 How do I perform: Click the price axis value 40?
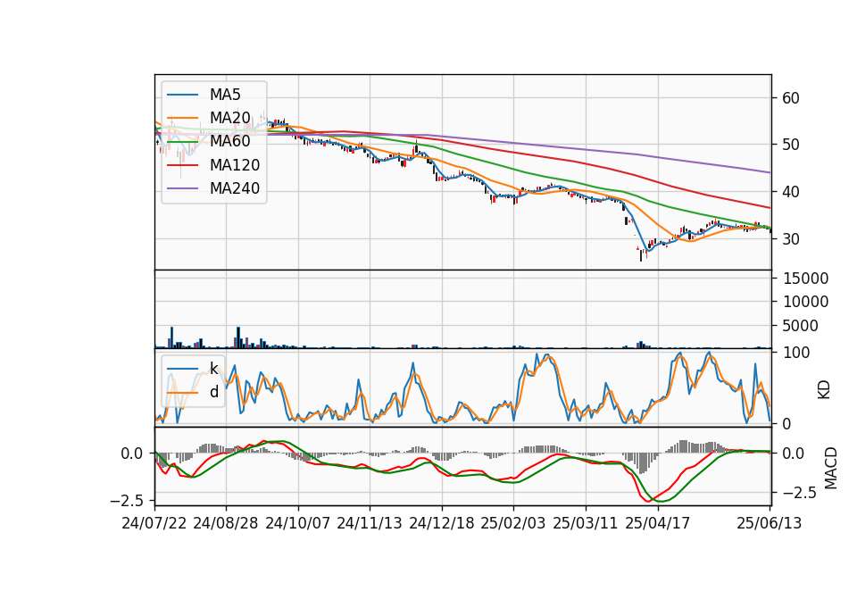(x=791, y=192)
